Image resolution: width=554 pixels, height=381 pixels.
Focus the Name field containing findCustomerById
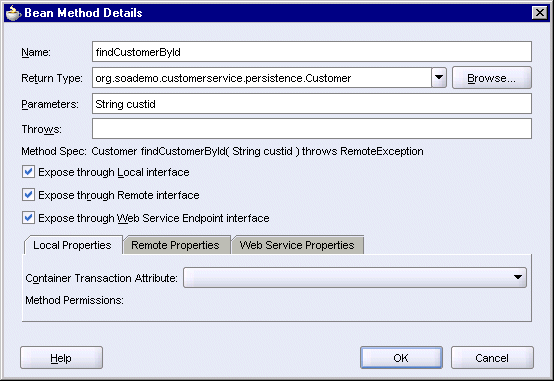(312, 52)
